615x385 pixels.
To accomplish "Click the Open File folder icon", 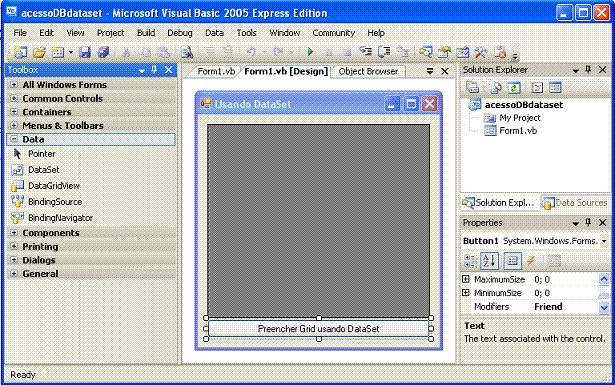I will [x=39, y=52].
